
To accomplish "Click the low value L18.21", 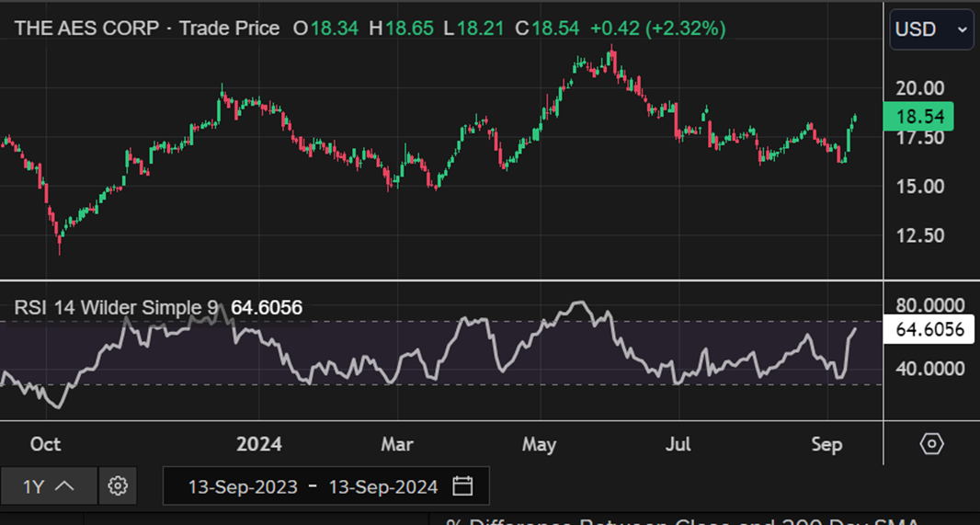I will [x=473, y=29].
